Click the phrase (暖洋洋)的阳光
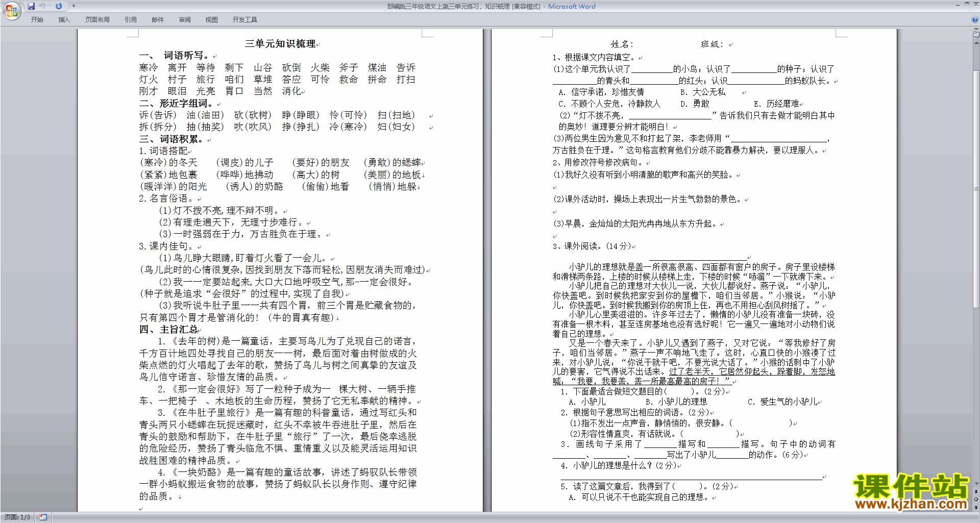Viewport: 980px width, 523px height. 174,186
